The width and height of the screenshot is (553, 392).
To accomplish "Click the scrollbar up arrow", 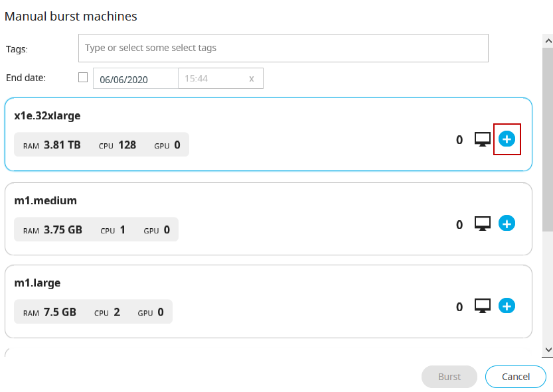I will 548,41.
